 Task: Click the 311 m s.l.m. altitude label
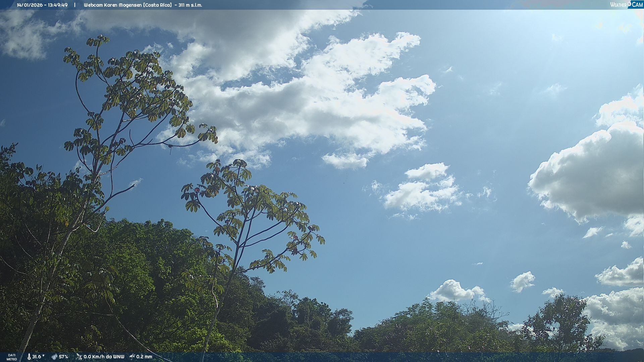point(190,5)
